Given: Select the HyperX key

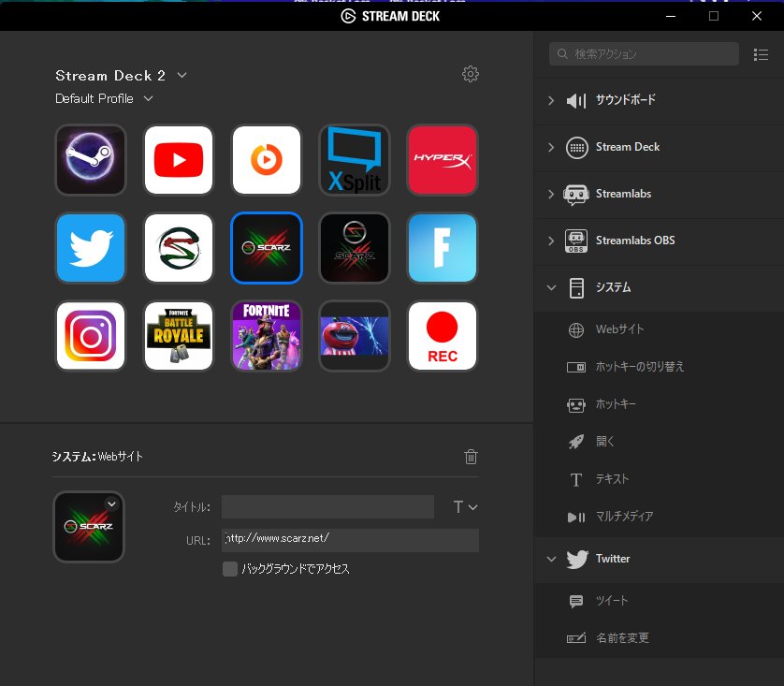Looking at the screenshot, I should tap(443, 159).
